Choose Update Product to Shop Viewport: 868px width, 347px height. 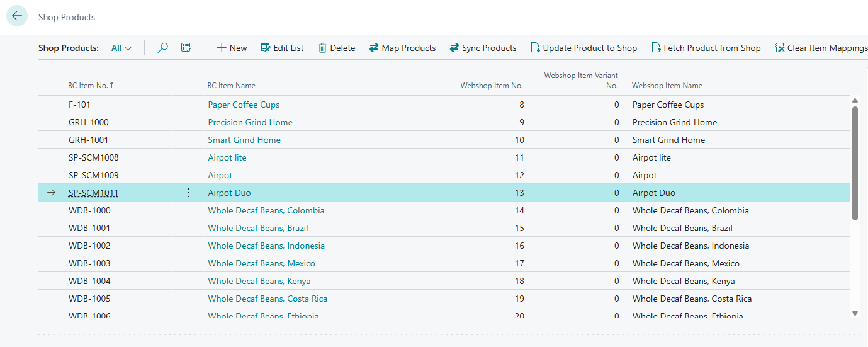click(583, 48)
